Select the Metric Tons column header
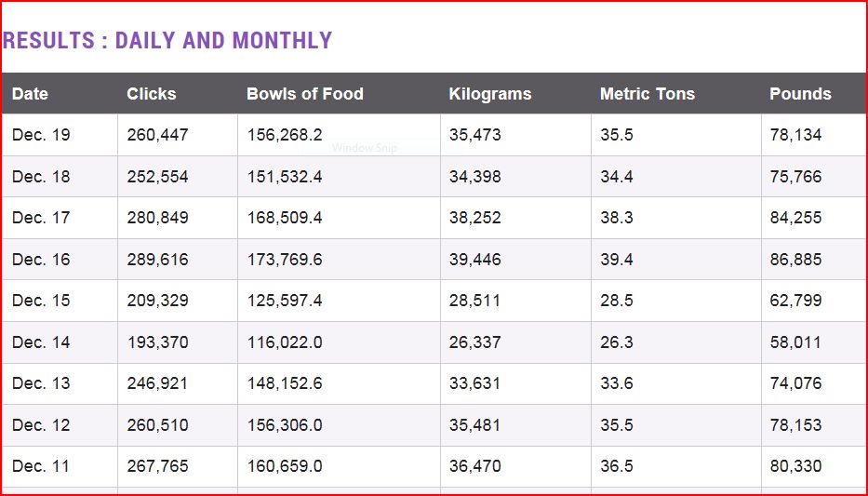The width and height of the screenshot is (868, 496). pyautogui.click(x=648, y=94)
